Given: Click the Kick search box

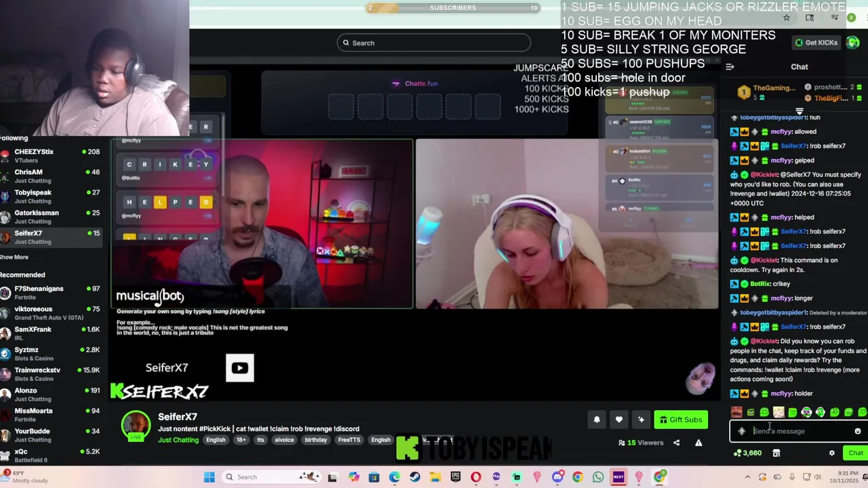Looking at the screenshot, I should tap(434, 43).
